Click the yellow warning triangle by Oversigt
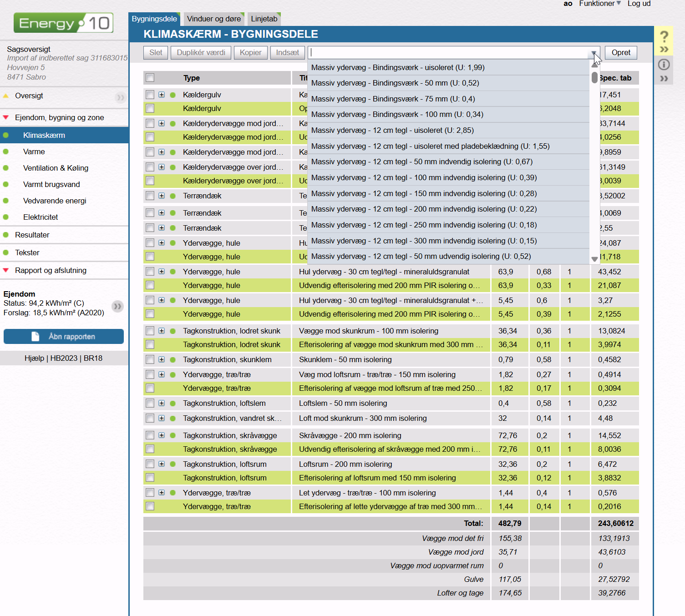 tap(6, 96)
